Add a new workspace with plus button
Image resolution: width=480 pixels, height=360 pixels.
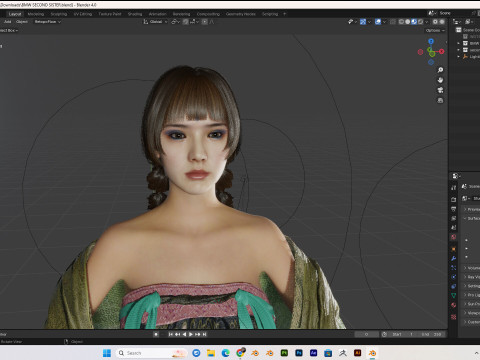[284, 14]
